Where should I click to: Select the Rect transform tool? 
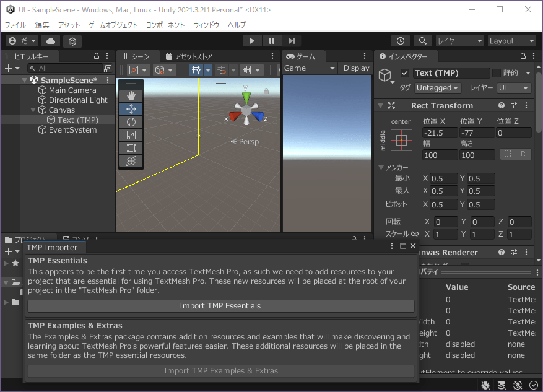click(131, 148)
